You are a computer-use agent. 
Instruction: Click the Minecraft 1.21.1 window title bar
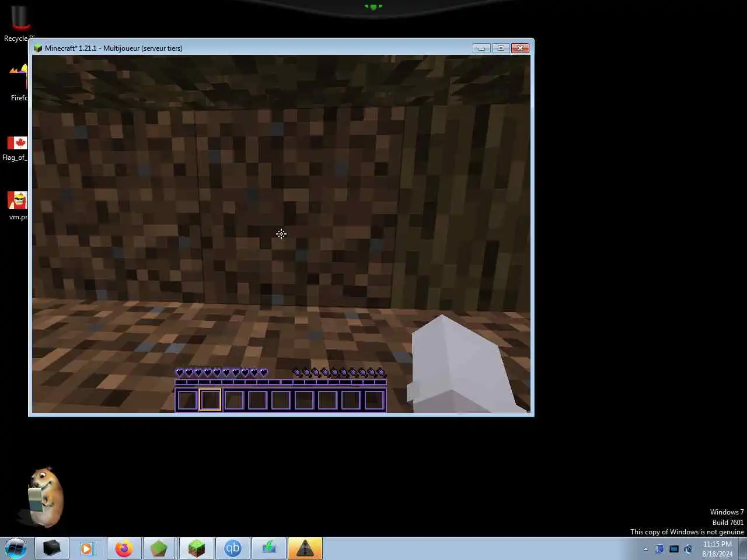pos(251,48)
